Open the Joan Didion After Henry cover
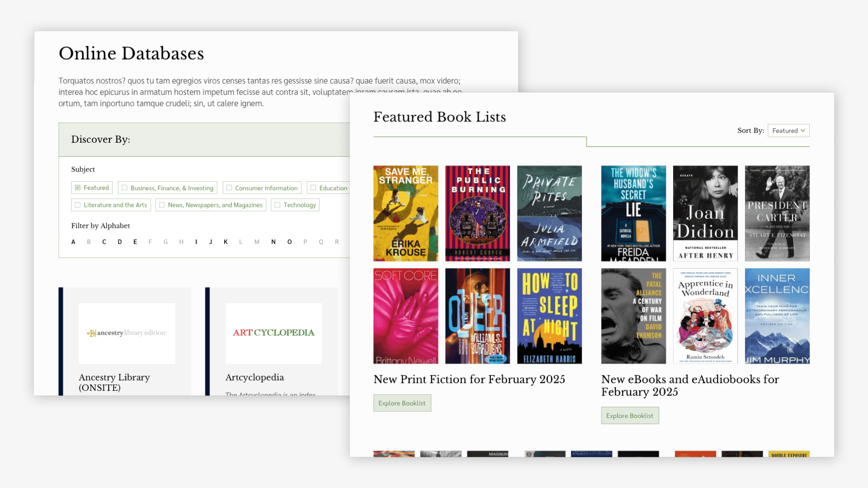The height and width of the screenshot is (488, 868). [x=705, y=213]
